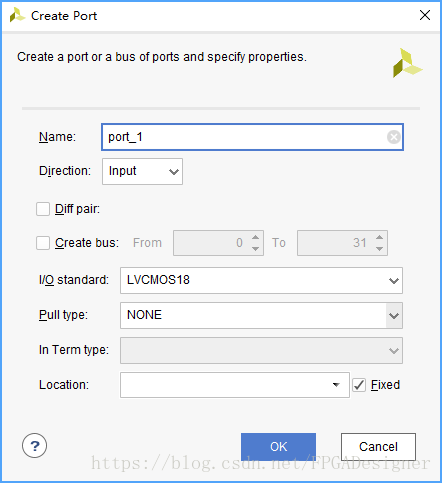
Task: Expand the In Term type dropdown
Action: pyautogui.click(x=261, y=350)
